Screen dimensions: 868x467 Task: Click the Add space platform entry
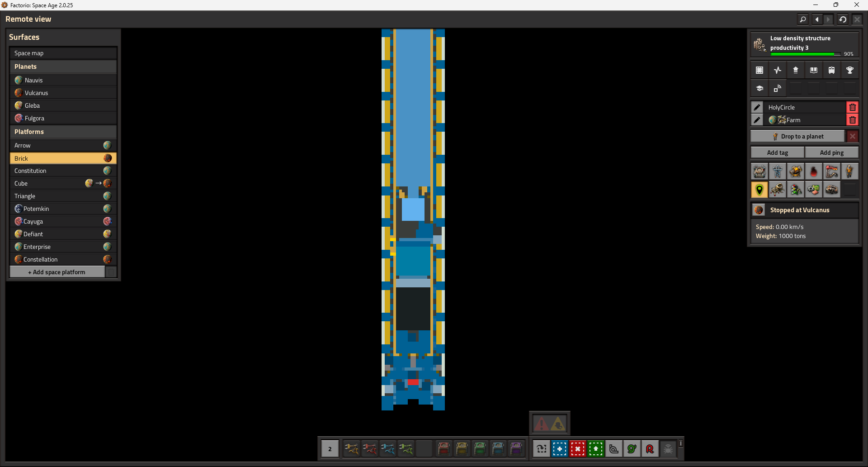click(57, 272)
